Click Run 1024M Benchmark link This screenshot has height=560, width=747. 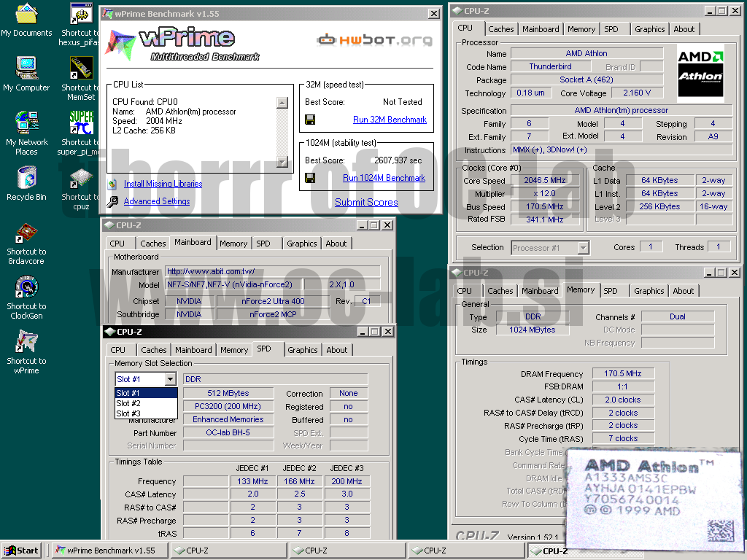tap(384, 178)
